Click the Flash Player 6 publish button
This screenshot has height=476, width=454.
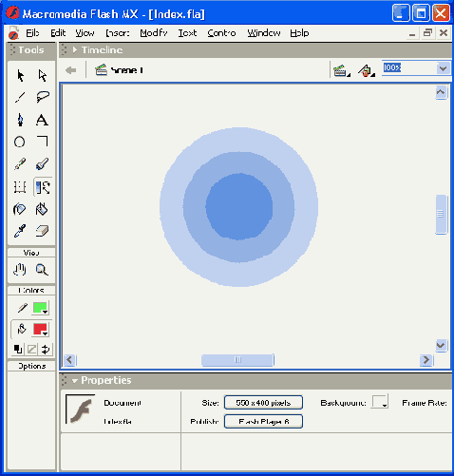click(263, 422)
